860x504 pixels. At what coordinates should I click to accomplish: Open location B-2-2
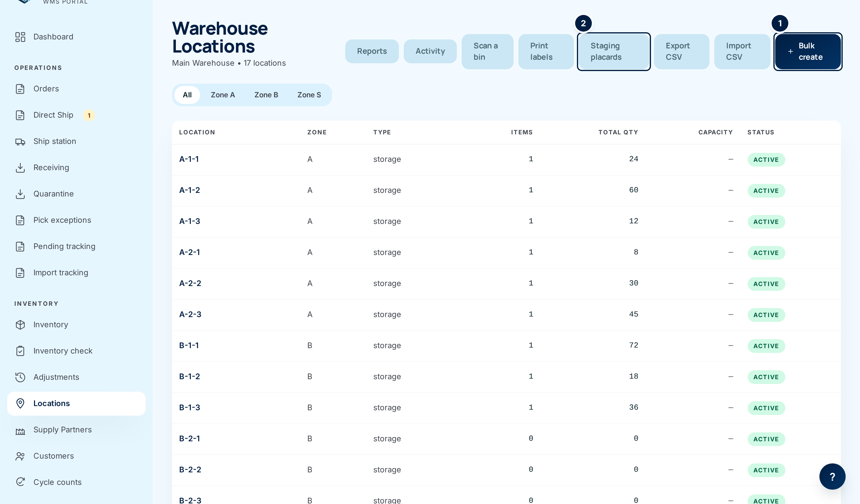pos(190,470)
